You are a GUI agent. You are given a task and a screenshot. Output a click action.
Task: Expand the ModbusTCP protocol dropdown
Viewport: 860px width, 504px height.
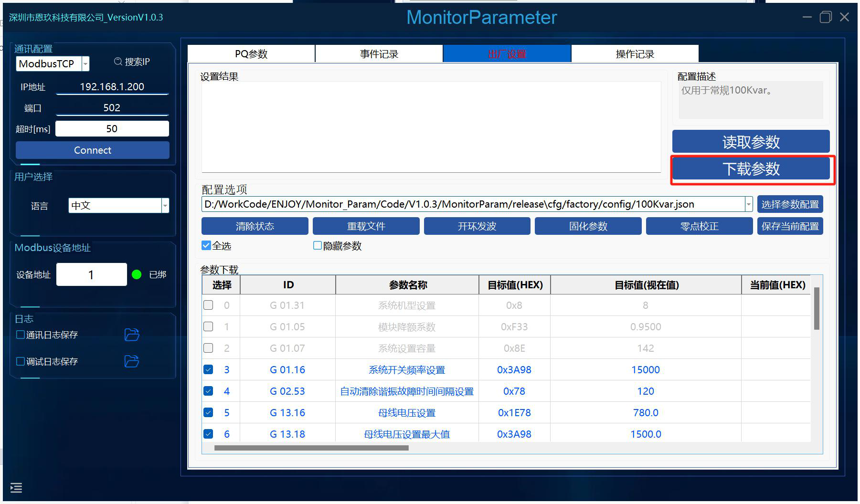tap(85, 63)
